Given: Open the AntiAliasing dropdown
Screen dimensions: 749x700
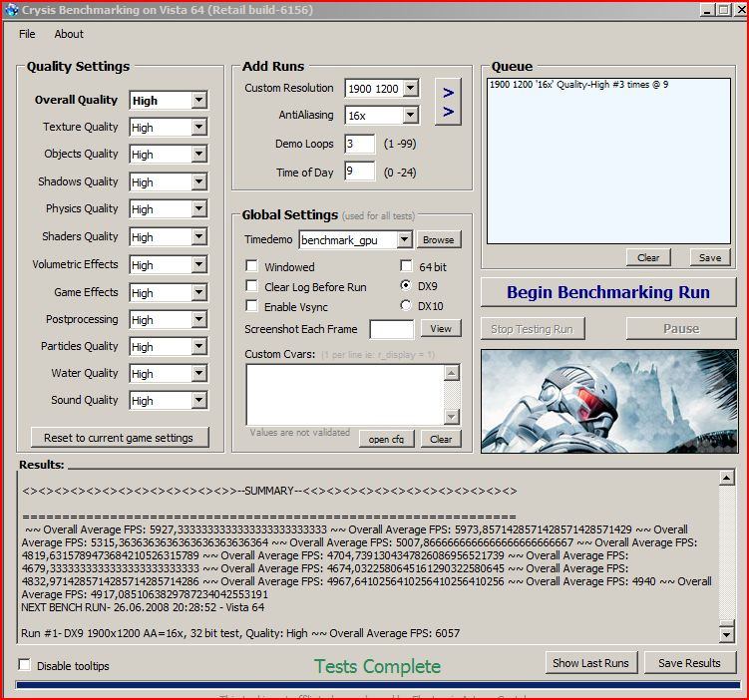Looking at the screenshot, I should coord(410,115).
